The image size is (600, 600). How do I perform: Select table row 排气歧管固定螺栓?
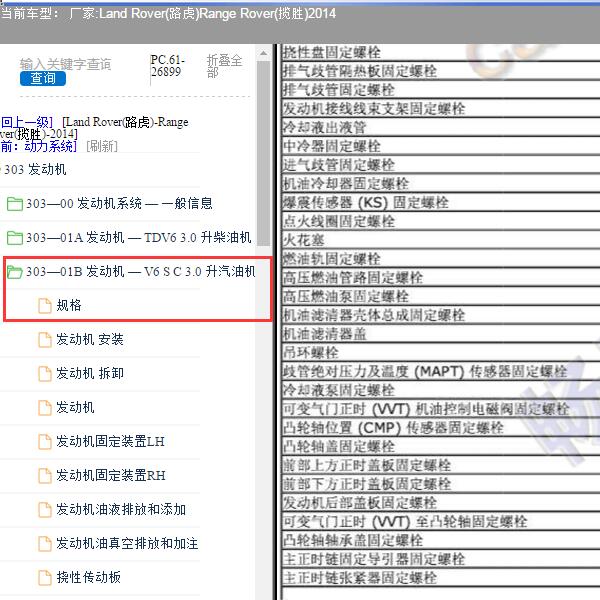pos(440,90)
